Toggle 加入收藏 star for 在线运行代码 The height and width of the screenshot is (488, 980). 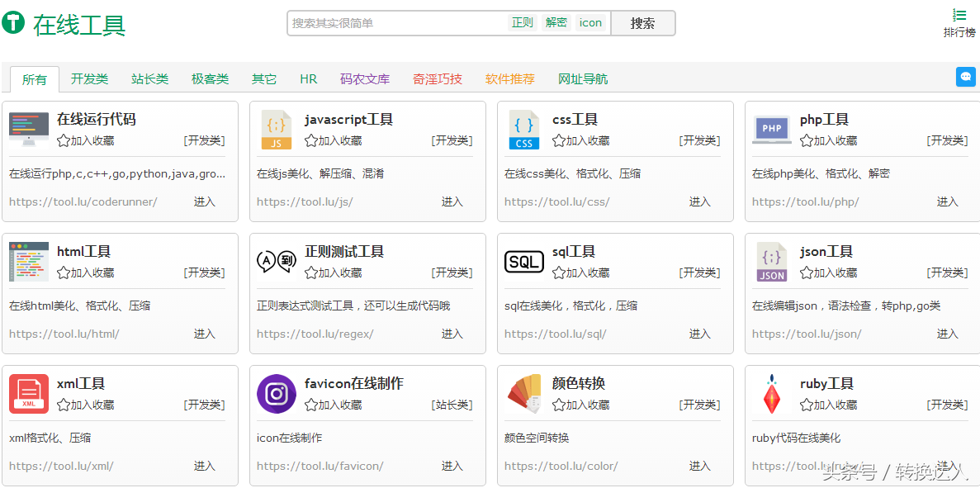pos(64,140)
